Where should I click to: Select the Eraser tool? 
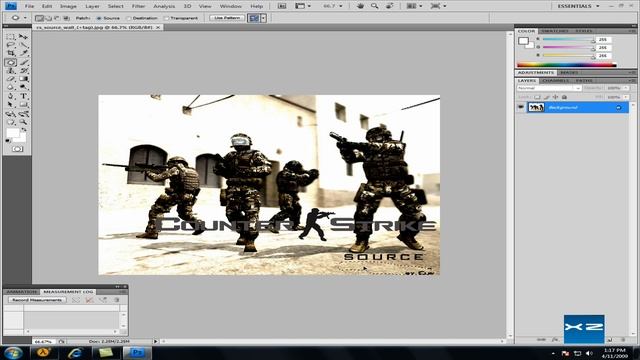(11, 79)
